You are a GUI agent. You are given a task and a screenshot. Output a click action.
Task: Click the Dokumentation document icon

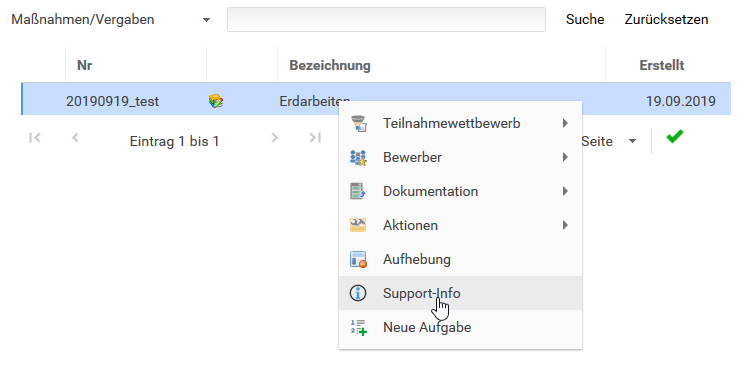(x=358, y=191)
